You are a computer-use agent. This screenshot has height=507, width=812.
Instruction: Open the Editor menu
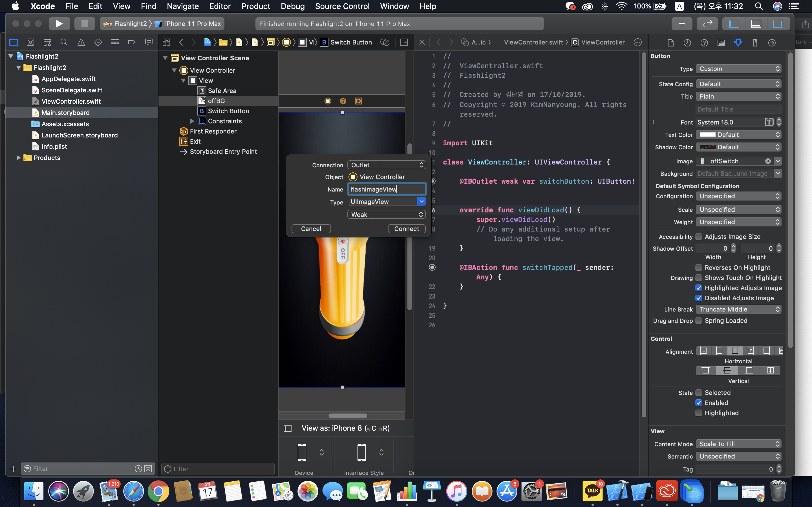220,6
